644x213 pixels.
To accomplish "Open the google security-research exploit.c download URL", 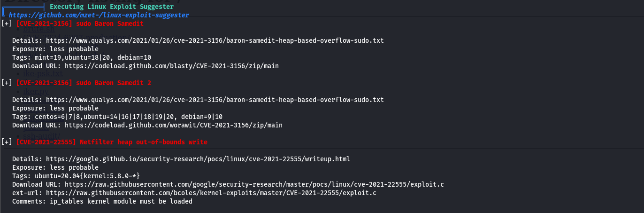I will click(x=254, y=184).
